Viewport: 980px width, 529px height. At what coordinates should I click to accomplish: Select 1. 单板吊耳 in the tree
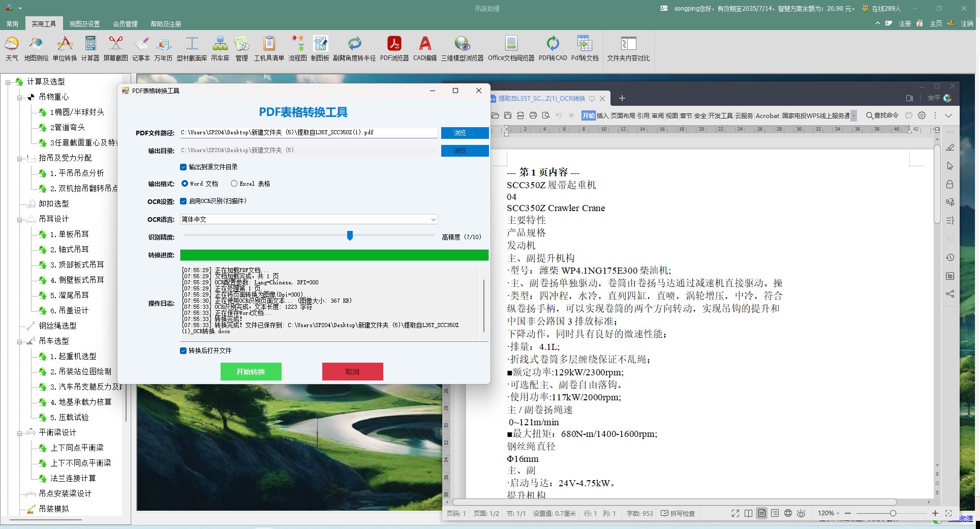coord(69,234)
